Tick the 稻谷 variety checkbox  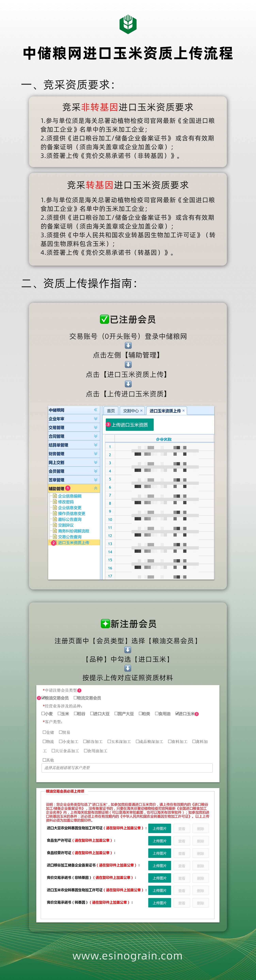[x=75, y=713]
